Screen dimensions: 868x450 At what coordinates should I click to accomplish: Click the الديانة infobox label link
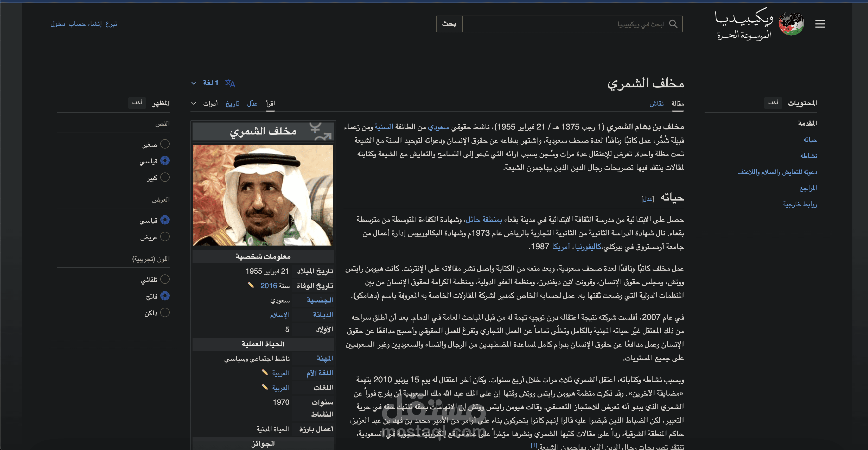(323, 314)
